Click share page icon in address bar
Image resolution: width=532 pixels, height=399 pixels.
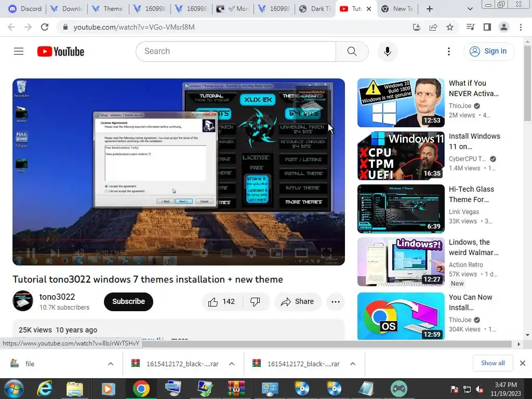coord(433,27)
